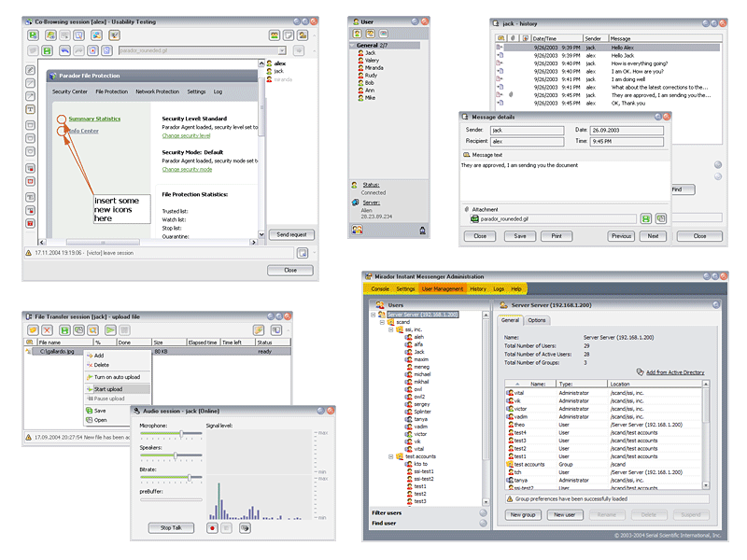This screenshot has height=560, width=747.
Task: Open the contact list people icon in Co-Browsing toolbar
Action: point(95,33)
